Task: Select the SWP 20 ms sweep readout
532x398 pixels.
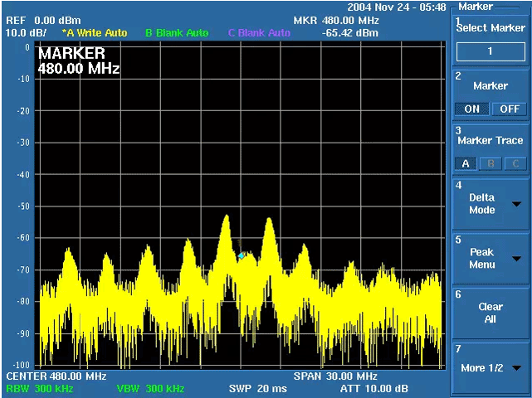Action: [x=257, y=388]
